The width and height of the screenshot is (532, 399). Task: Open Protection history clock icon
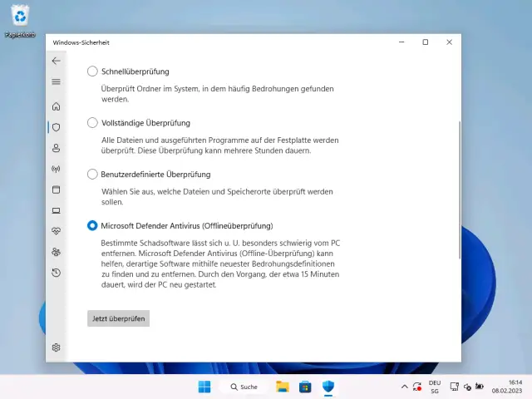(x=57, y=273)
